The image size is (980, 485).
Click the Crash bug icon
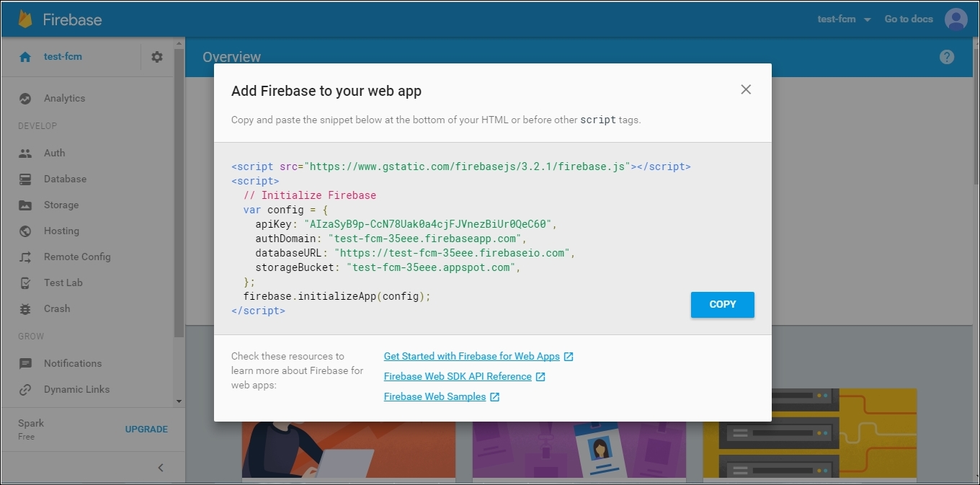(x=25, y=309)
